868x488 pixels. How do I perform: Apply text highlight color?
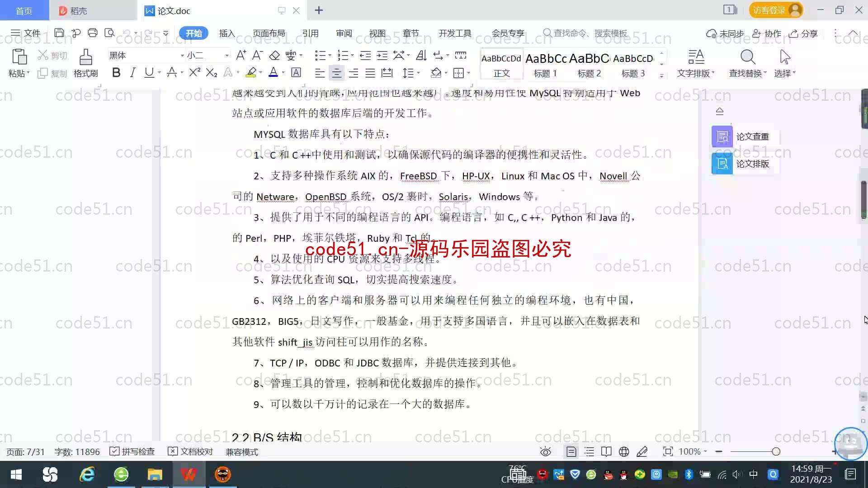pyautogui.click(x=251, y=72)
